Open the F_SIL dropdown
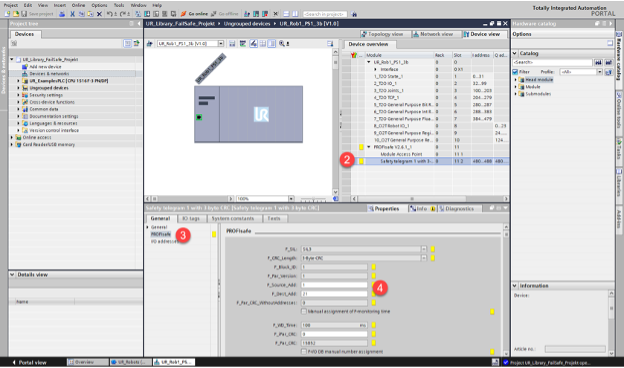The width and height of the screenshot is (624, 368). (x=423, y=249)
